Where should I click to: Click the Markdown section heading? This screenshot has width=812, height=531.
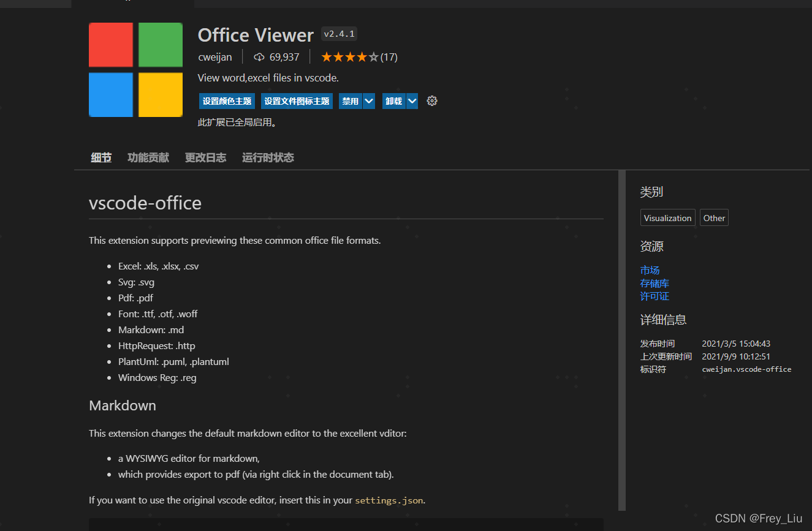click(x=123, y=405)
